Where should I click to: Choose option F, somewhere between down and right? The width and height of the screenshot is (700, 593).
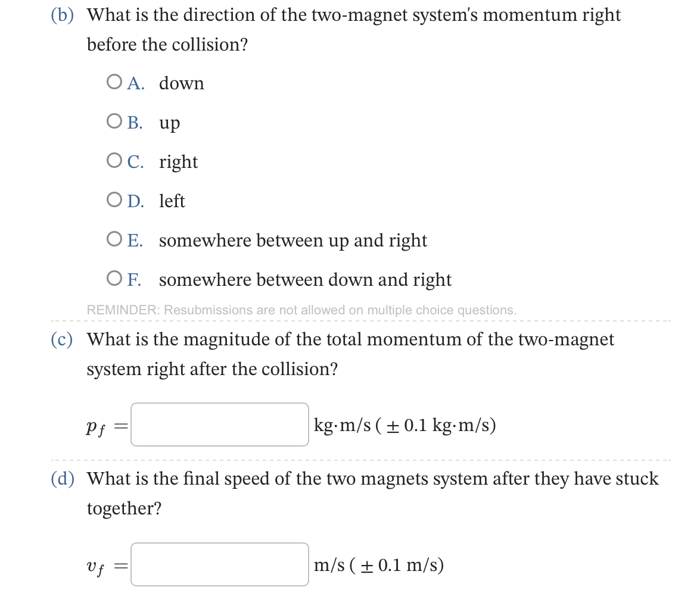(113, 277)
